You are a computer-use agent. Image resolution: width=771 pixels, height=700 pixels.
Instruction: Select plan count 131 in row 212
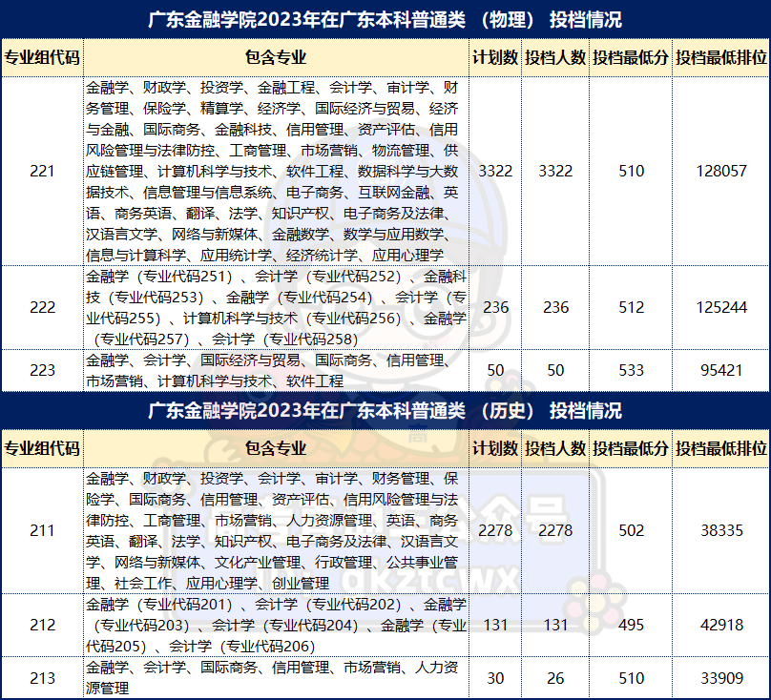click(x=495, y=625)
